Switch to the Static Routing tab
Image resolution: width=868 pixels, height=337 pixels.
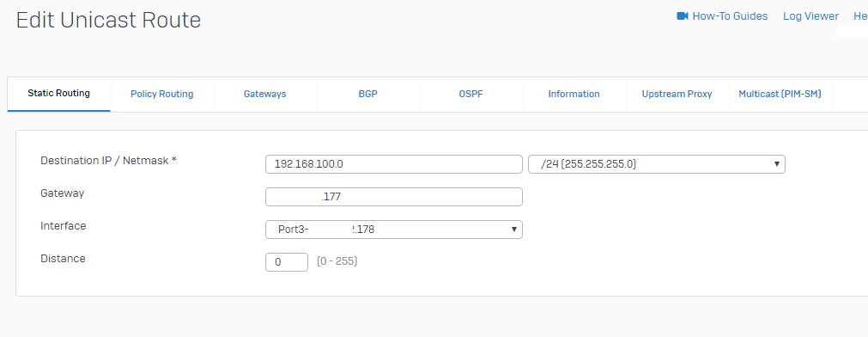tap(58, 94)
